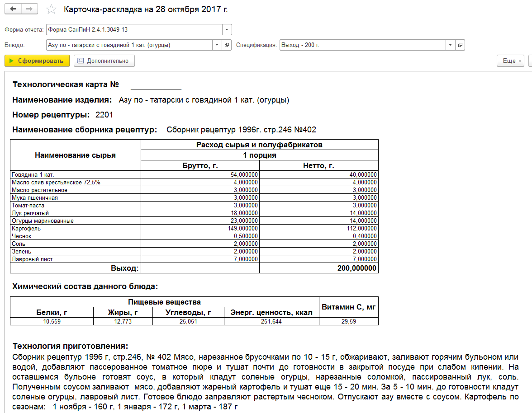Expand the Форма отчета dropdown list
532x413 pixels.
(227, 30)
